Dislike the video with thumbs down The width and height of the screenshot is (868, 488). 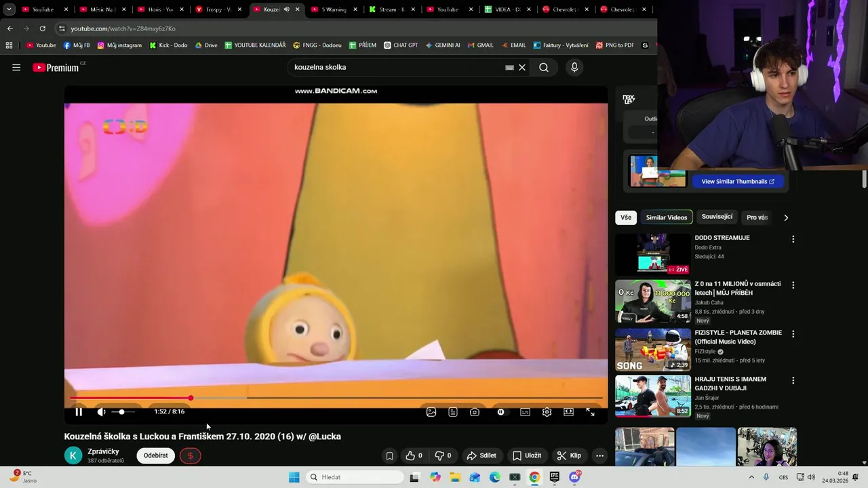pyautogui.click(x=442, y=455)
